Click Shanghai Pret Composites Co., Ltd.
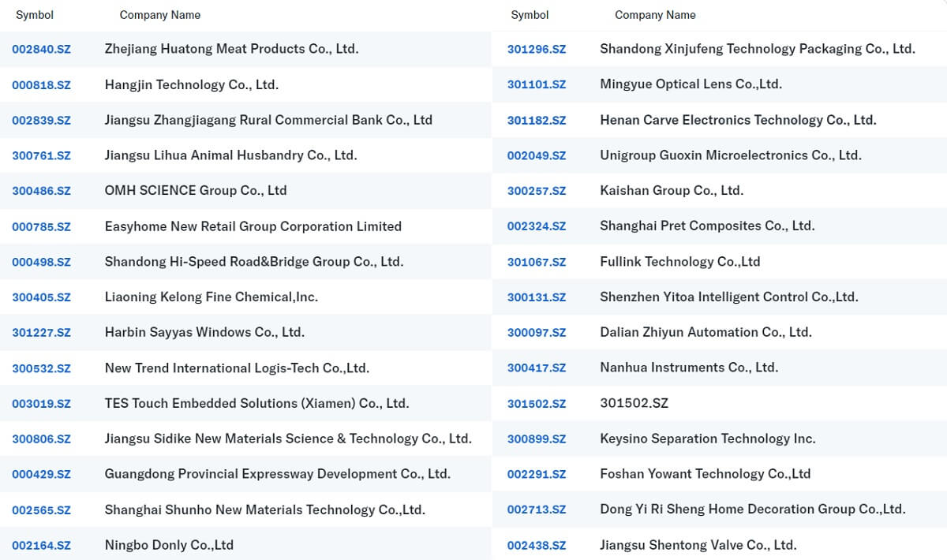947x560 pixels. 707,226
